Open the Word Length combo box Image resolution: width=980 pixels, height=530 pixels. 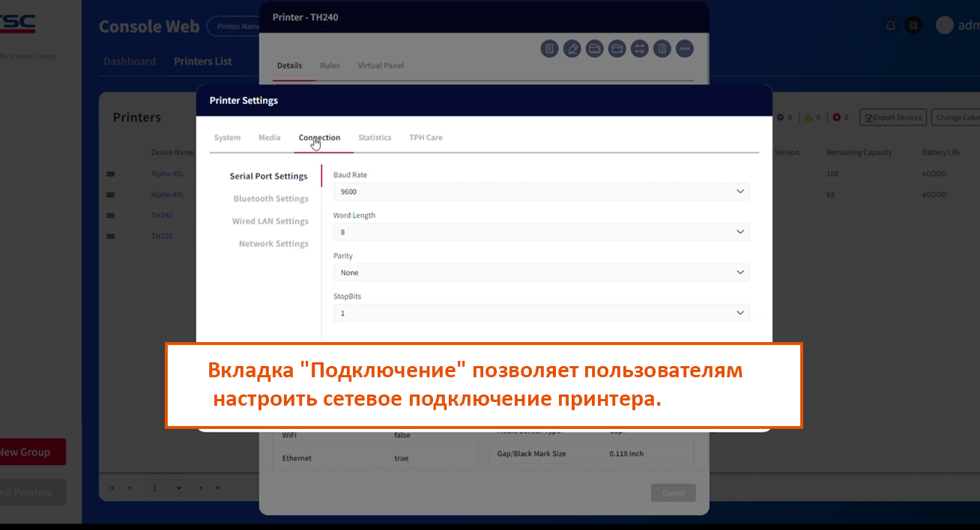[x=541, y=232]
